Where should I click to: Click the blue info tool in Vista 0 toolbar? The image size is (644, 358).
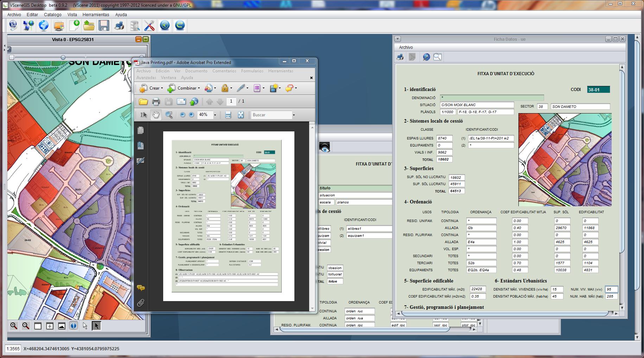coord(74,326)
